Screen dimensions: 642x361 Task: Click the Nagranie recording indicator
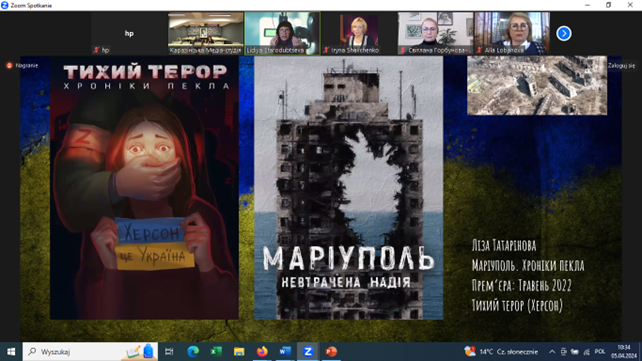(x=23, y=65)
